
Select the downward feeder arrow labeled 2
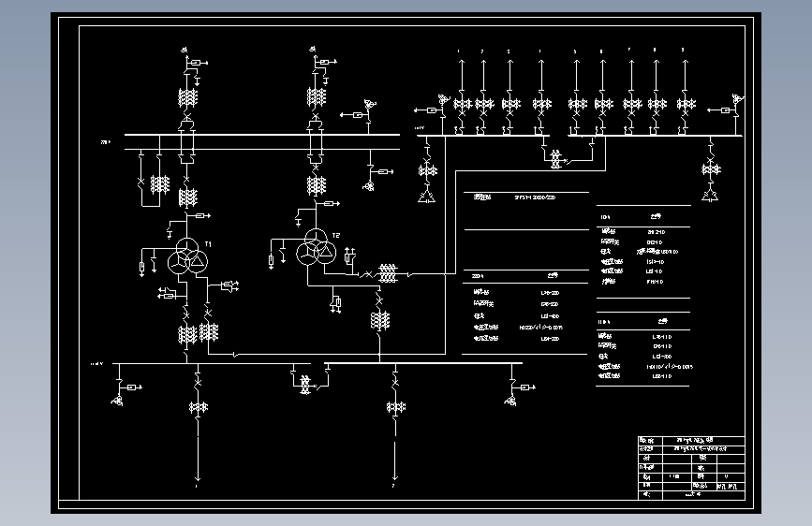(395, 460)
